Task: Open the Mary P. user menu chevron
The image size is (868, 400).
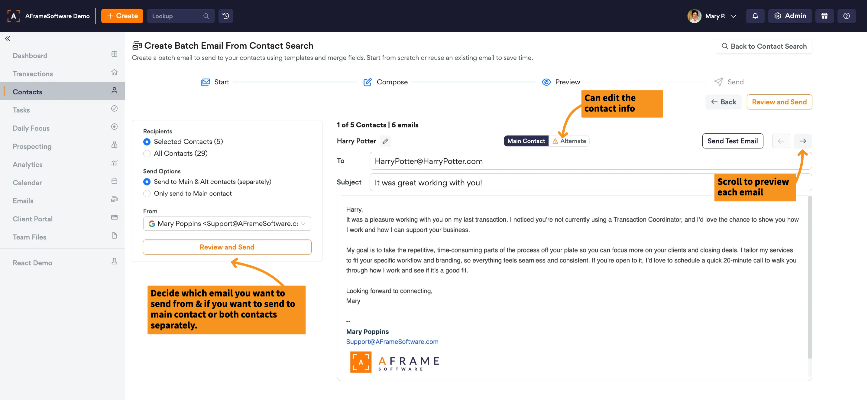Action: click(x=733, y=16)
